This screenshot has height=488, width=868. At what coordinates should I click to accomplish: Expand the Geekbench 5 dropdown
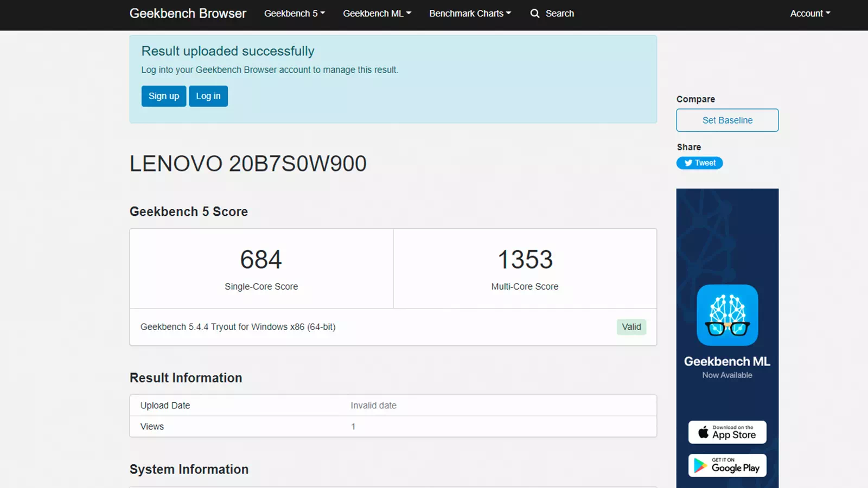(294, 13)
